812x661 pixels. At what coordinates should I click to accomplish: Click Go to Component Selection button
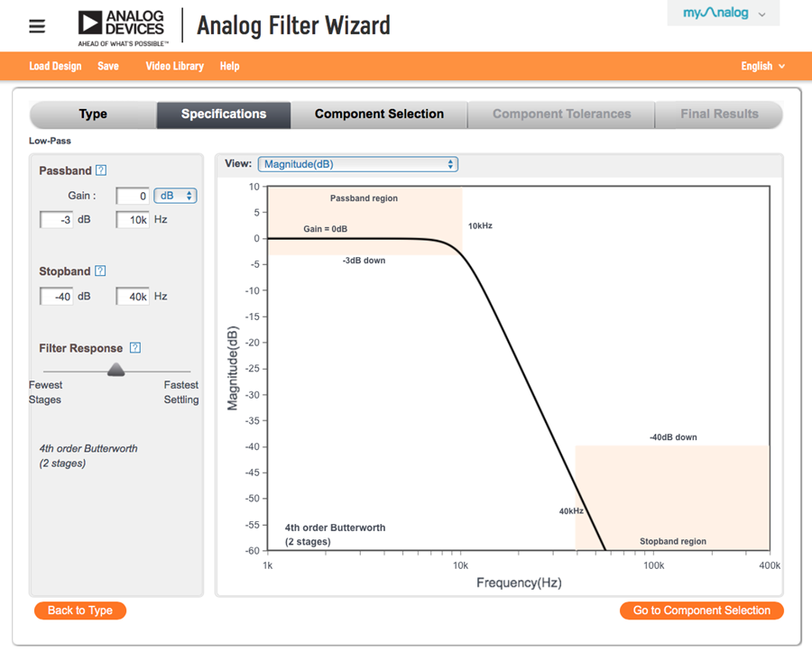click(x=702, y=611)
